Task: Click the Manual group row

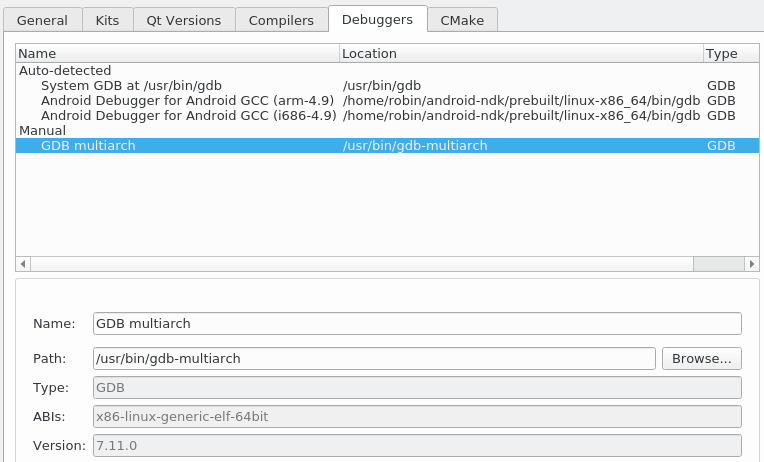Action: [43, 130]
